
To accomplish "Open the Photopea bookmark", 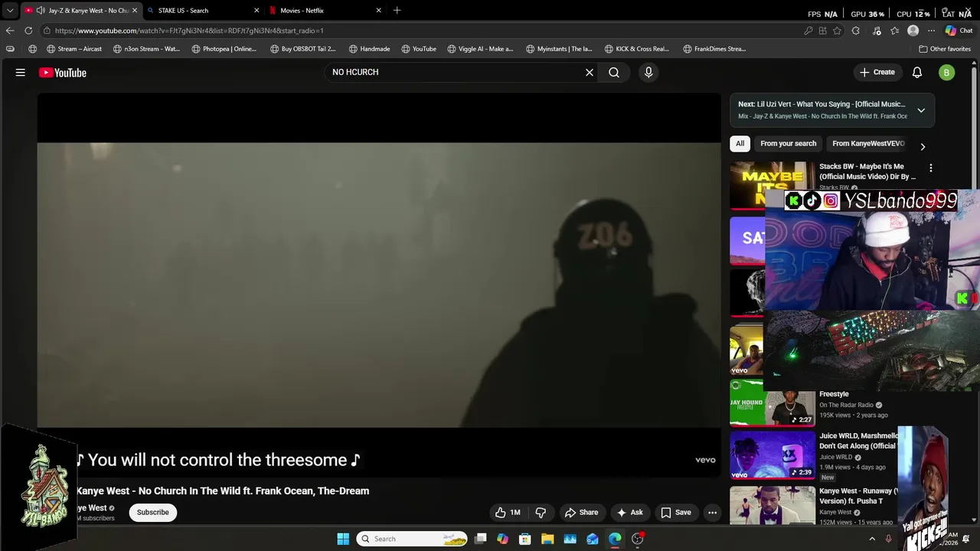I will [x=224, y=49].
